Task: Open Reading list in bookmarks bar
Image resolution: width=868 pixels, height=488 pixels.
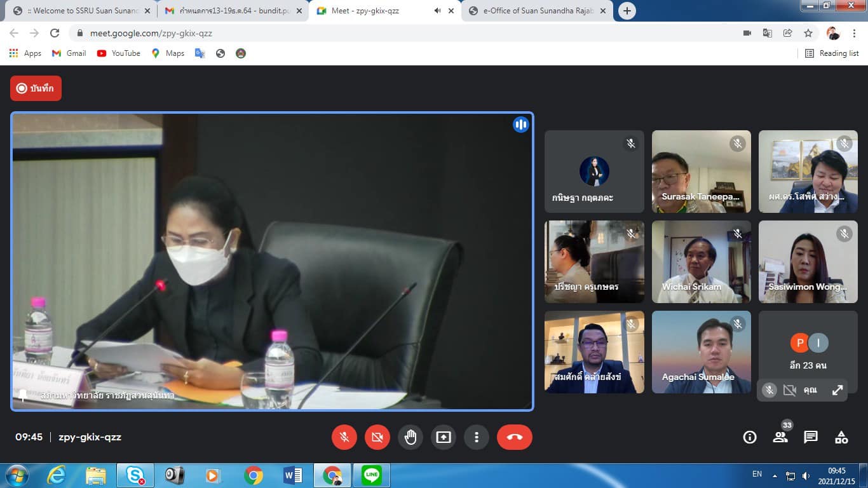Action: click(832, 53)
